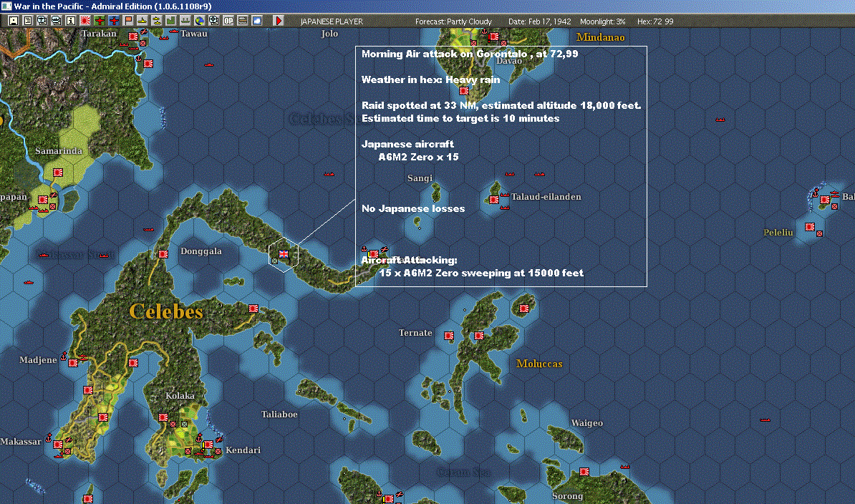Open the information 'i' toolbar icon
This screenshot has width=855, height=504.
tap(71, 21)
